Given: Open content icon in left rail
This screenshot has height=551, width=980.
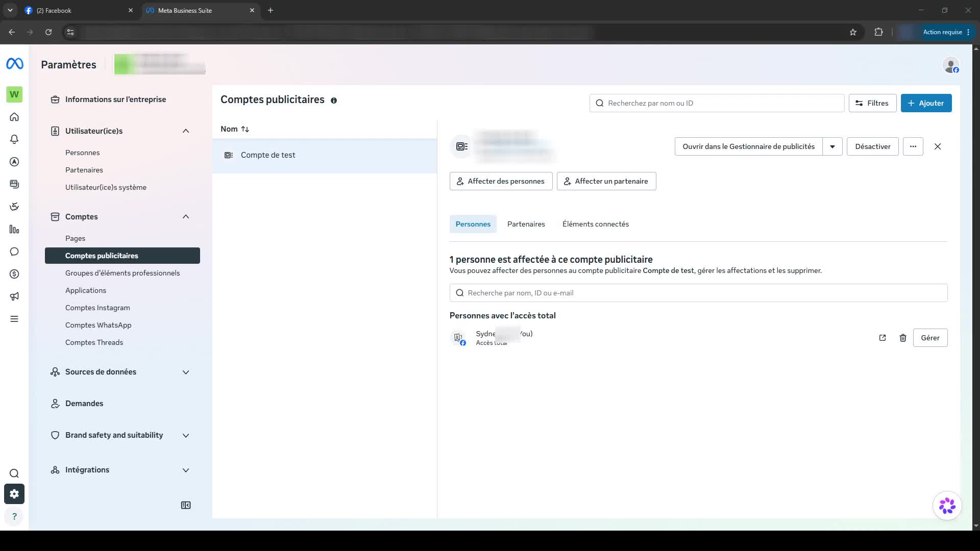Looking at the screenshot, I should 14,184.
